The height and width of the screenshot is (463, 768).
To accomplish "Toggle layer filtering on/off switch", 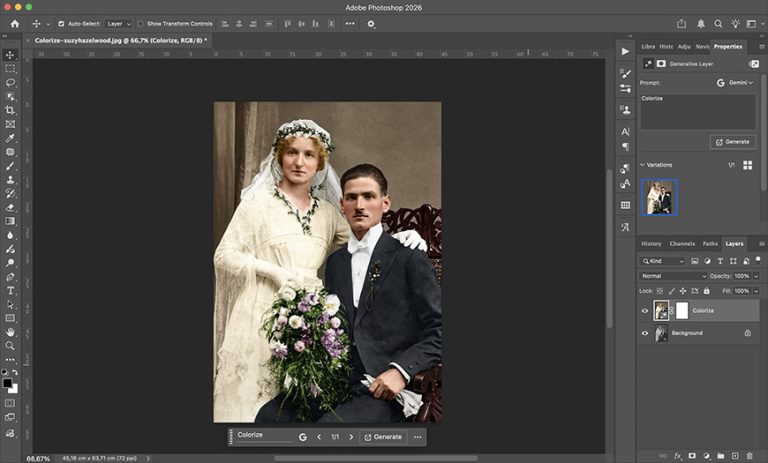I will [758, 260].
